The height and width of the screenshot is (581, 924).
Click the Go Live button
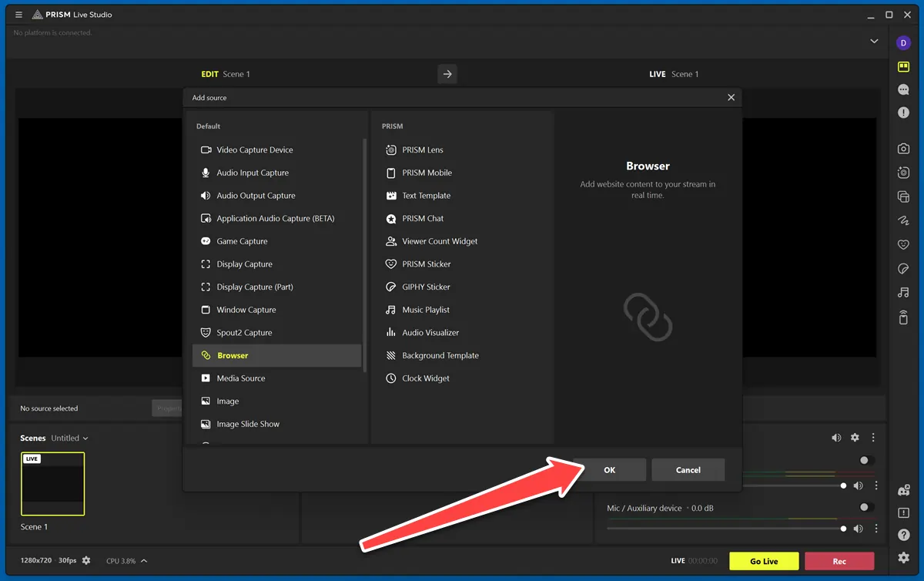pos(764,561)
